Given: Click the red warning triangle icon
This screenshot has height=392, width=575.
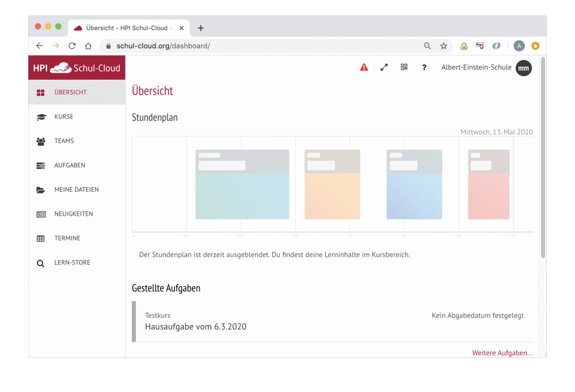Looking at the screenshot, I should pyautogui.click(x=364, y=67).
